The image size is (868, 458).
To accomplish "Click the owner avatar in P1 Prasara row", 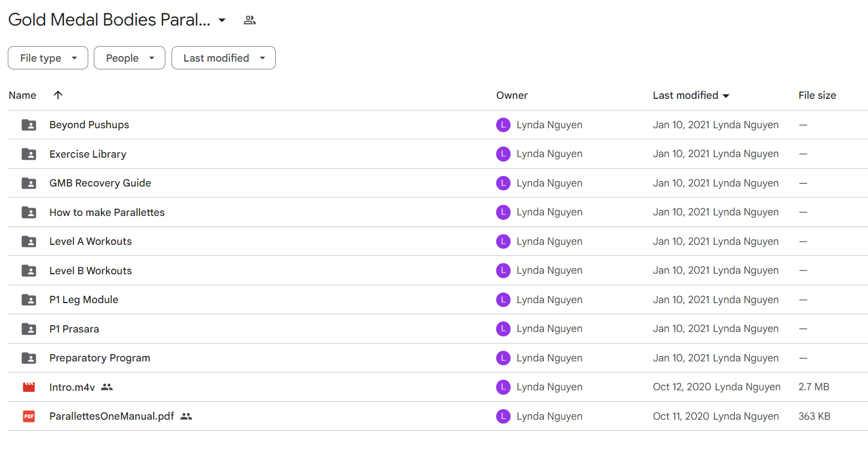I will coord(503,329).
